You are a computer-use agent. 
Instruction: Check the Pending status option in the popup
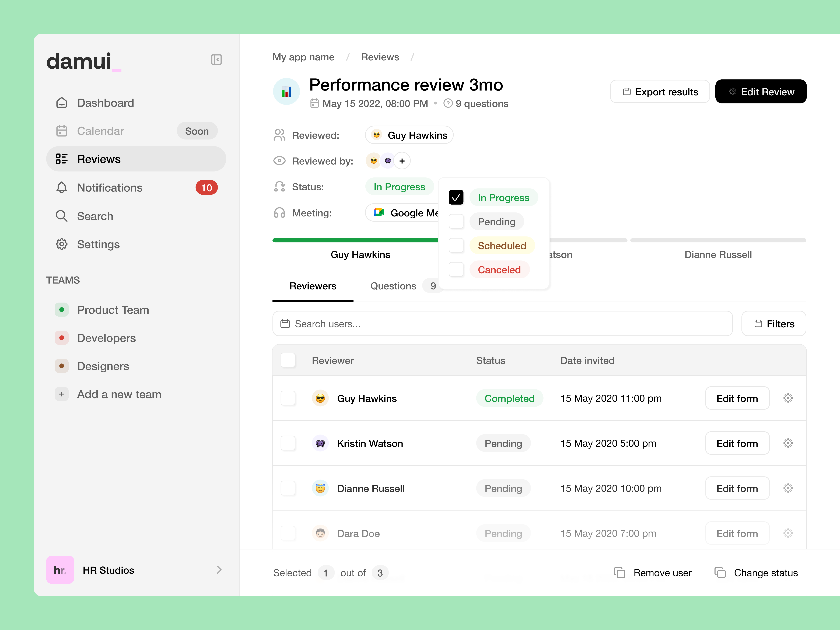coord(456,221)
